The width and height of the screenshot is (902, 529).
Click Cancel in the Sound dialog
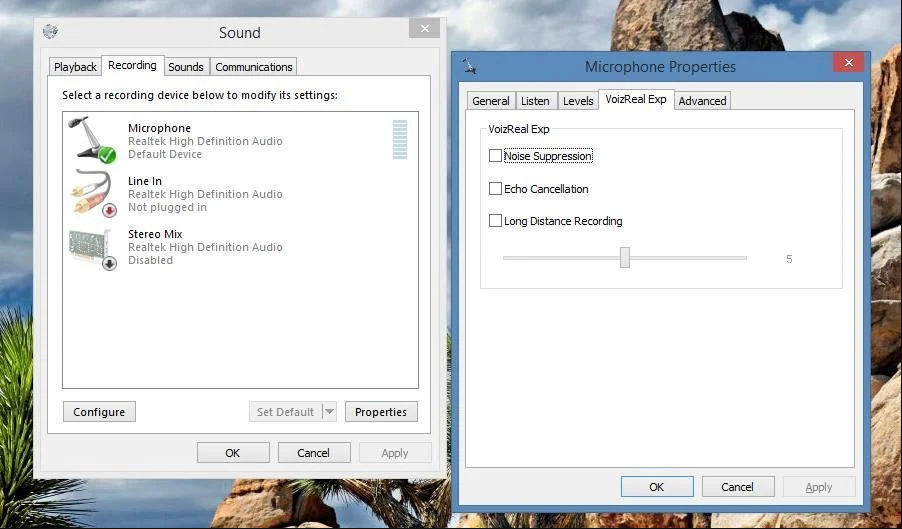click(x=314, y=453)
